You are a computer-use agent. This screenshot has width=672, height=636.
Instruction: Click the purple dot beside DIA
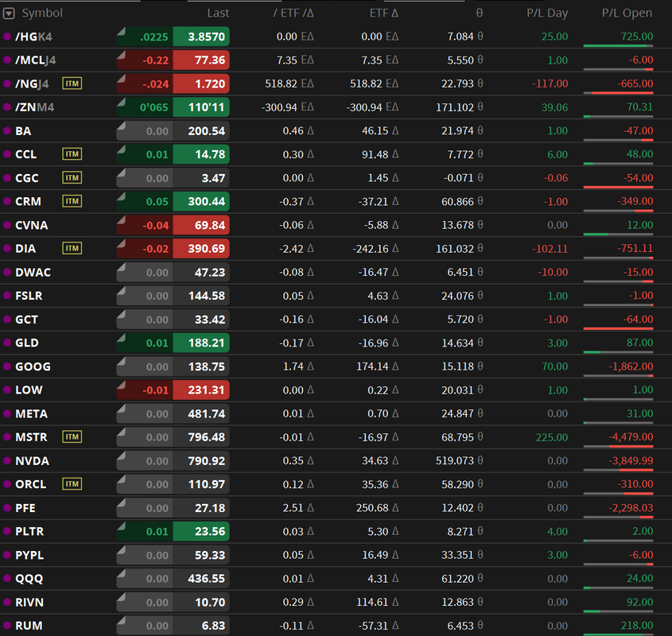pyautogui.click(x=7, y=249)
